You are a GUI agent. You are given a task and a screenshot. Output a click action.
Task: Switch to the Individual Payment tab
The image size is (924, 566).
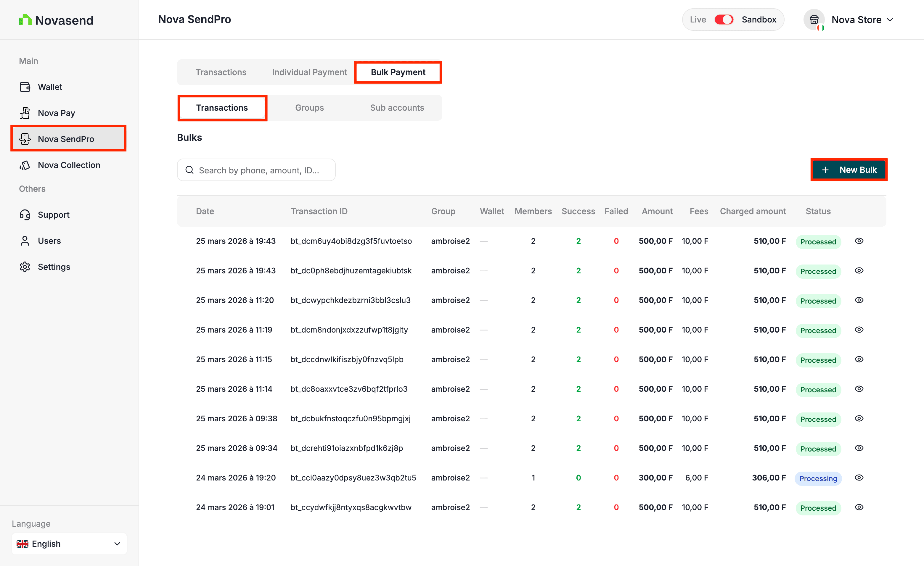[309, 72]
